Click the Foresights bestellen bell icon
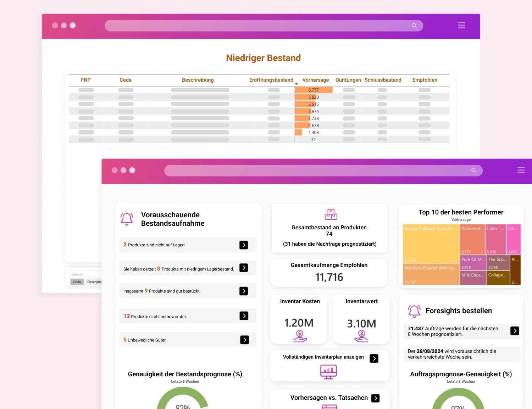Screen dimensions: 532x409 click(414, 311)
